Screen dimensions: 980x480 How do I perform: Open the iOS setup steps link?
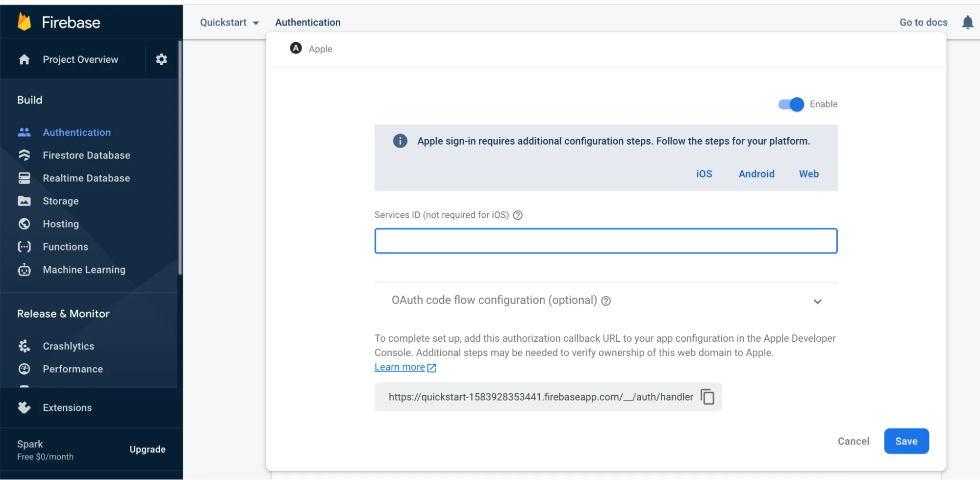tap(704, 174)
